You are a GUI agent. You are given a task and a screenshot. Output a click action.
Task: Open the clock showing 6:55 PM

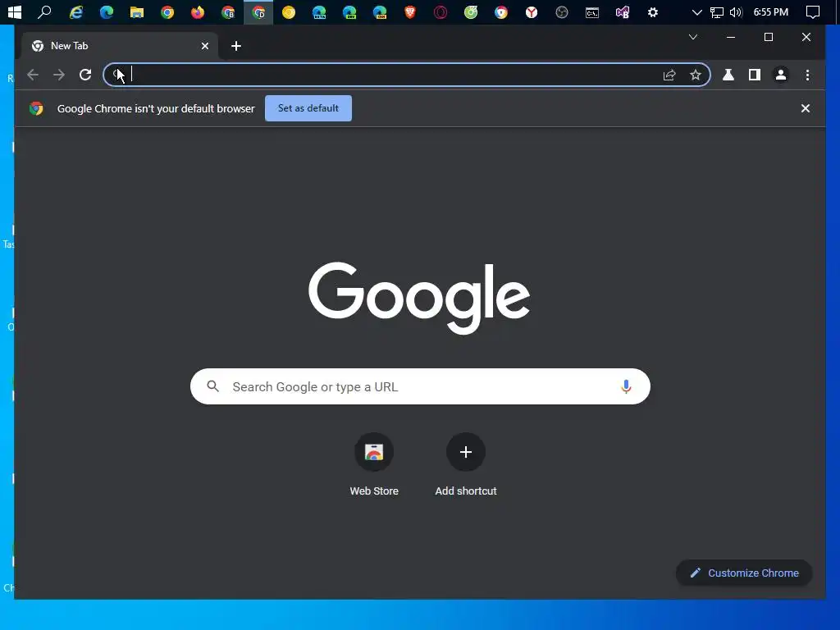(771, 11)
